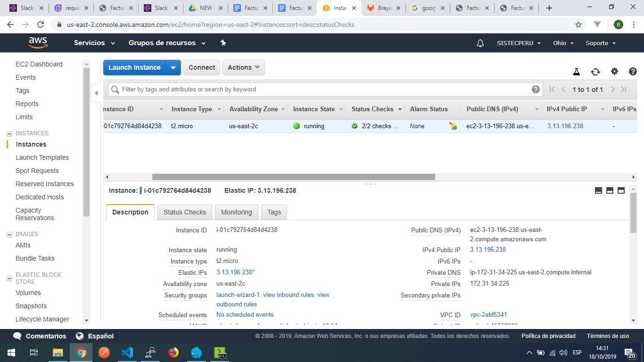Click the Connect button
This screenshot has width=644, height=362.
tap(202, 67)
